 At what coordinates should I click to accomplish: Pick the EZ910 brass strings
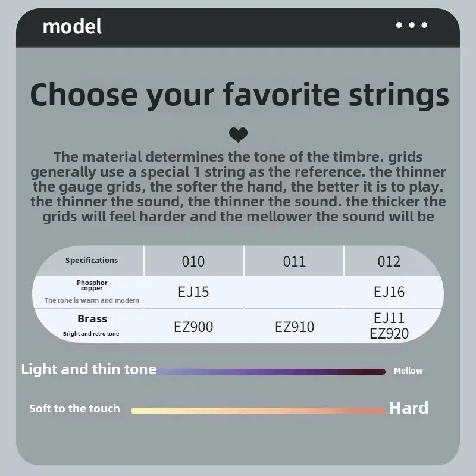tap(295, 327)
